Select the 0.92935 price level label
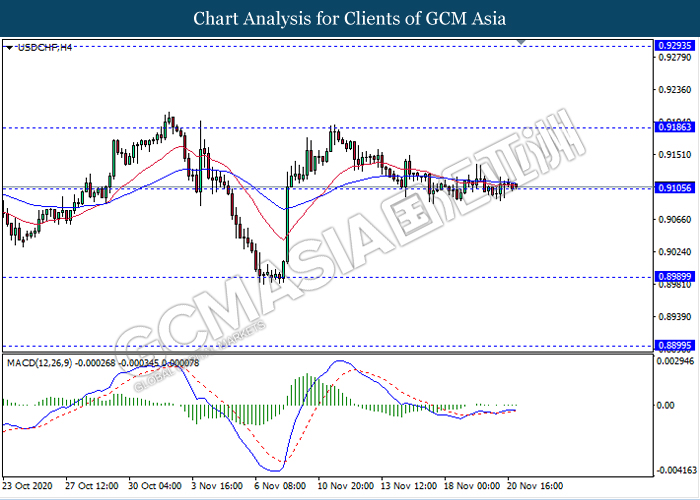This screenshot has width=700, height=500. pyautogui.click(x=674, y=46)
